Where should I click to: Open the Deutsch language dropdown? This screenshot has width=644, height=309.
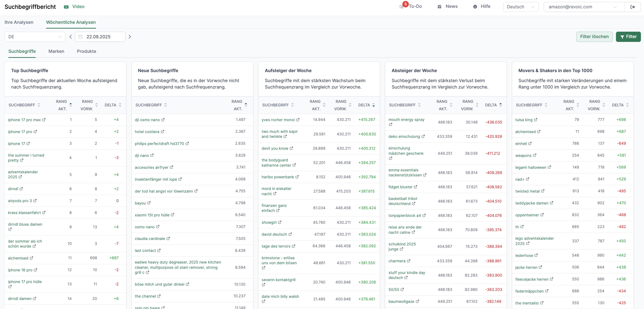tap(521, 7)
